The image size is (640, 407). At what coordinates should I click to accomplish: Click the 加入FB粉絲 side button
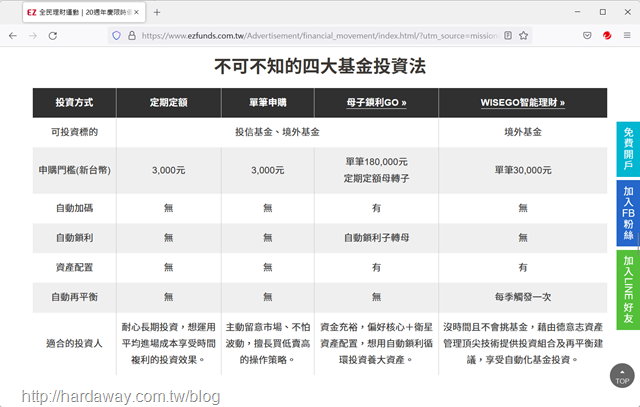[628, 213]
